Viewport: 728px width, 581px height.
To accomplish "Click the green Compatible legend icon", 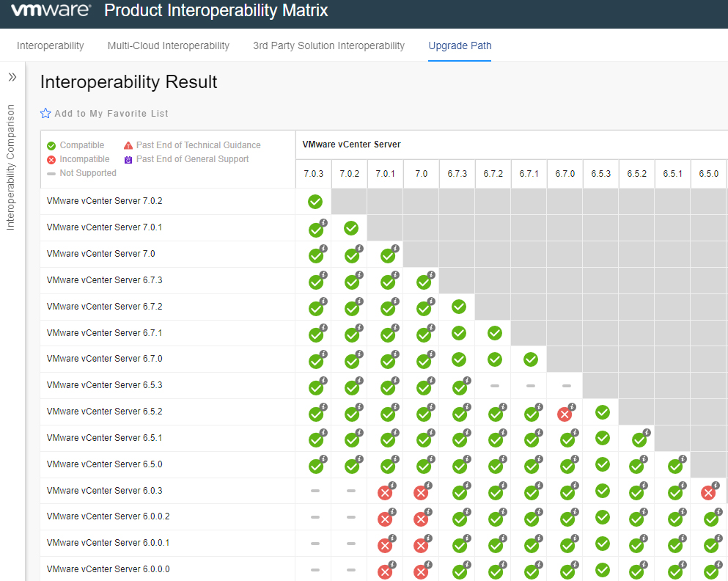I will [51, 146].
